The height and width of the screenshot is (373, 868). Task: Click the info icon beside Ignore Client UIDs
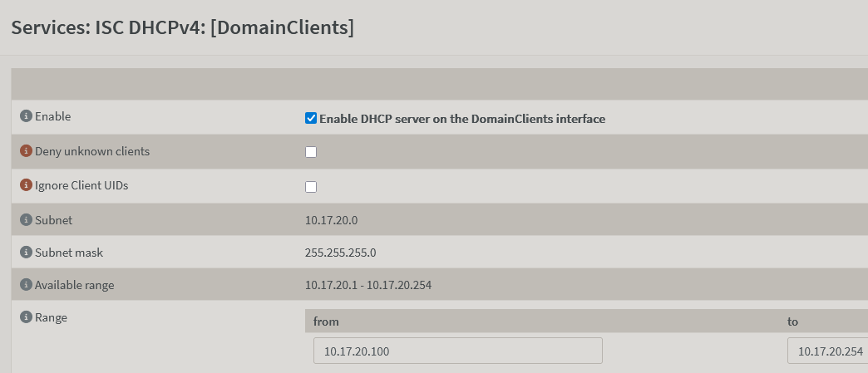pos(26,185)
